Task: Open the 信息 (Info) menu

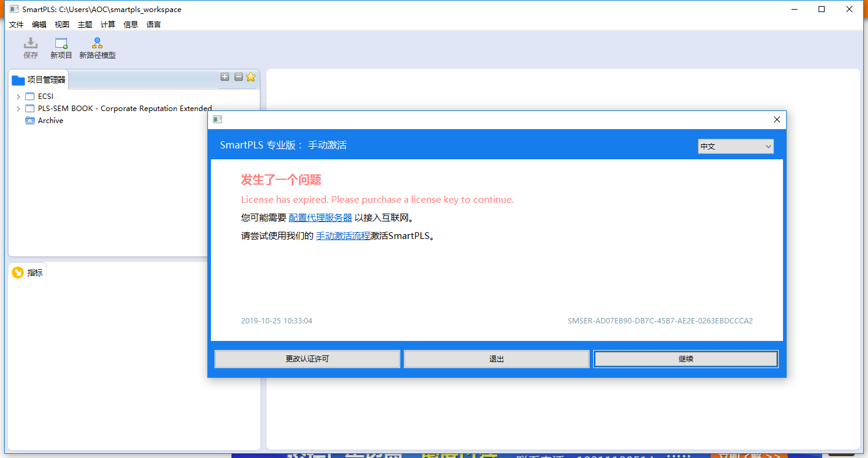Action: [131, 25]
